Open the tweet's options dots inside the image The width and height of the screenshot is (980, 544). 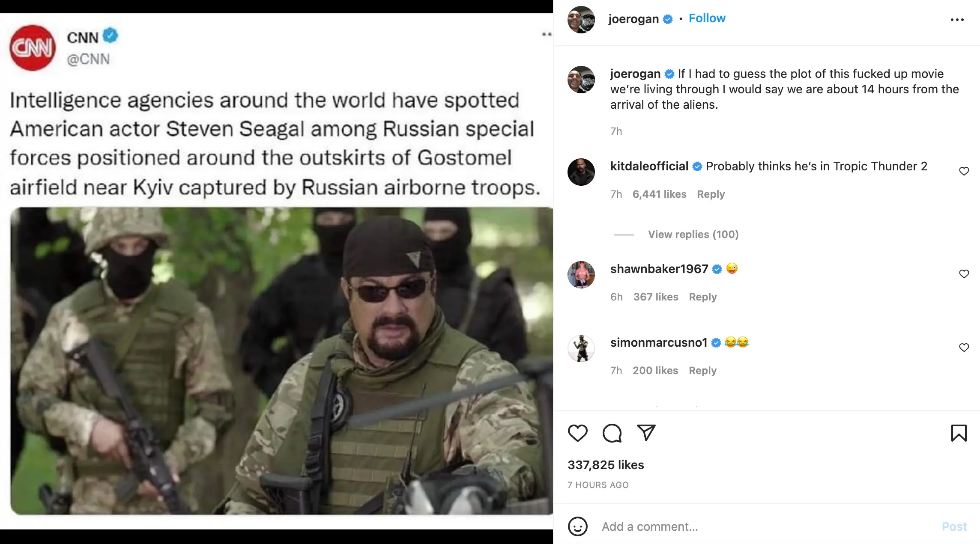545,34
